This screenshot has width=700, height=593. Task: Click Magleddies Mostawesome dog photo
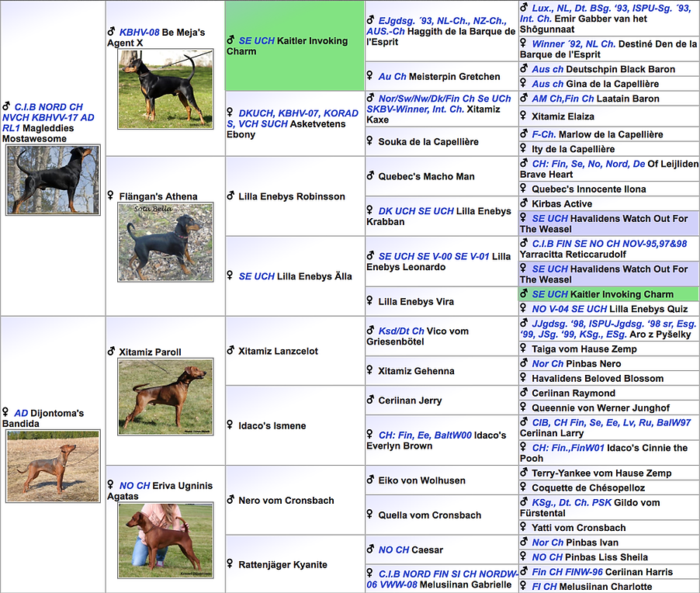click(x=53, y=180)
